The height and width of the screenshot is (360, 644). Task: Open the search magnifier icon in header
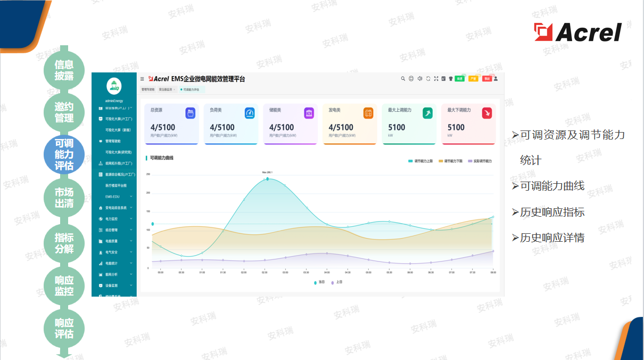pyautogui.click(x=403, y=79)
